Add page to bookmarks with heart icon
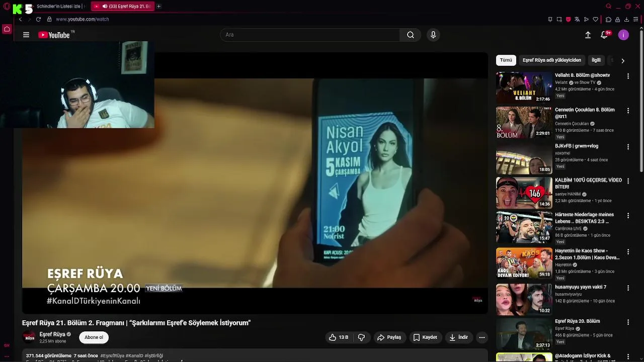644x362 pixels. pos(596,19)
